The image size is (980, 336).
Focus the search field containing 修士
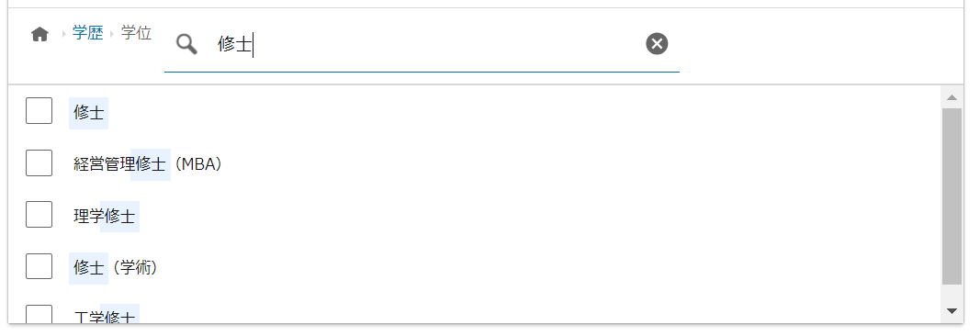tap(422, 44)
